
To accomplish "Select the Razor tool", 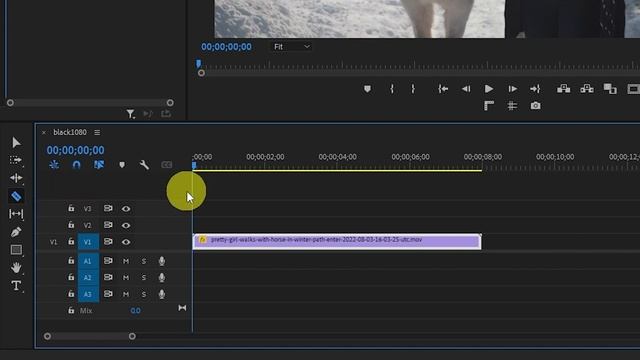I will [x=16, y=196].
